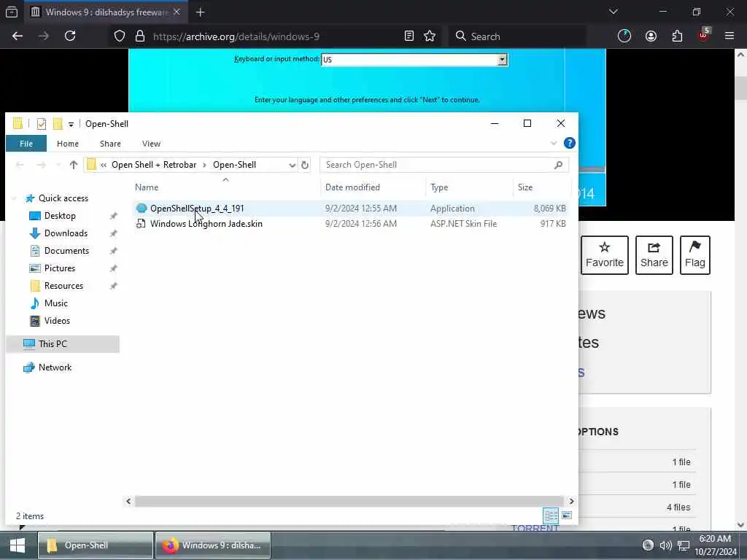The width and height of the screenshot is (747, 560).
Task: Click New folder quick toolbar icon
Action: [x=58, y=124]
